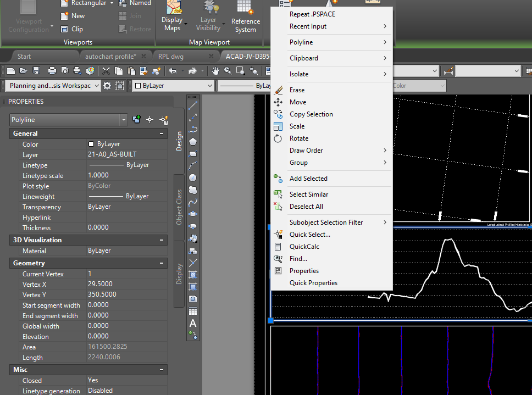Select the Polygon draw tool
The width and height of the screenshot is (532, 395).
click(193, 142)
